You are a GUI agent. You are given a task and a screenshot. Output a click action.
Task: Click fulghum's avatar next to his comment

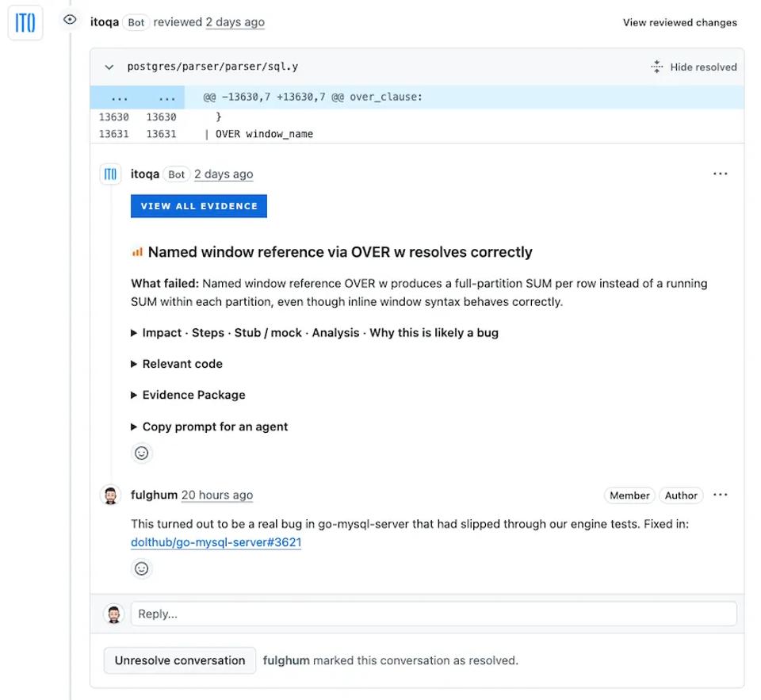110,495
